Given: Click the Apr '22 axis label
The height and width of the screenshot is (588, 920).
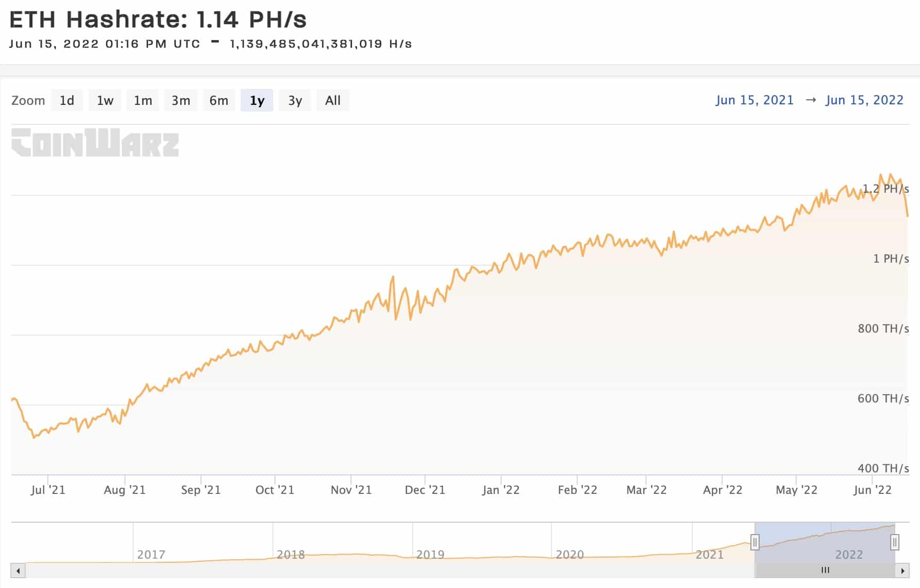Looking at the screenshot, I should point(723,490).
